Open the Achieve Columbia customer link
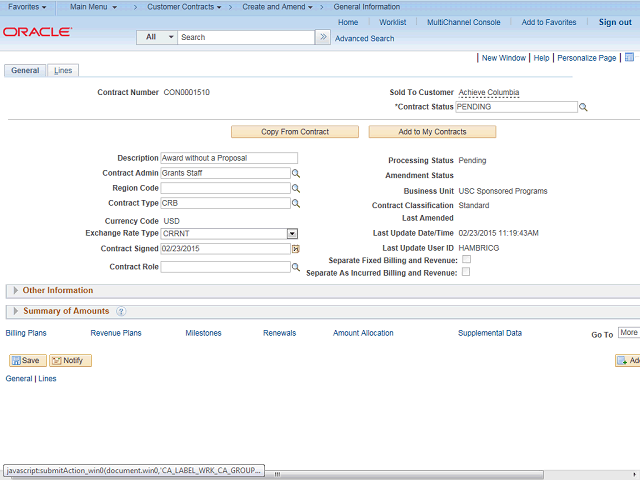Viewport: 640px width, 480px height. pyautogui.click(x=489, y=92)
